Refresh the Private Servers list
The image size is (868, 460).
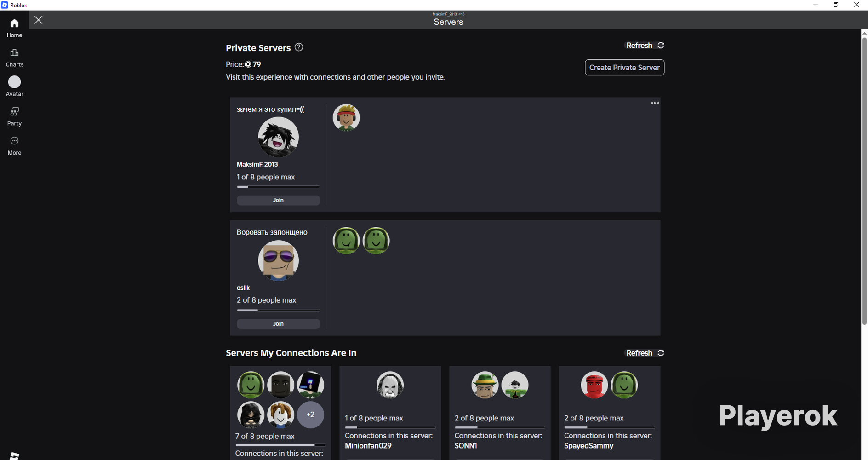tap(645, 45)
